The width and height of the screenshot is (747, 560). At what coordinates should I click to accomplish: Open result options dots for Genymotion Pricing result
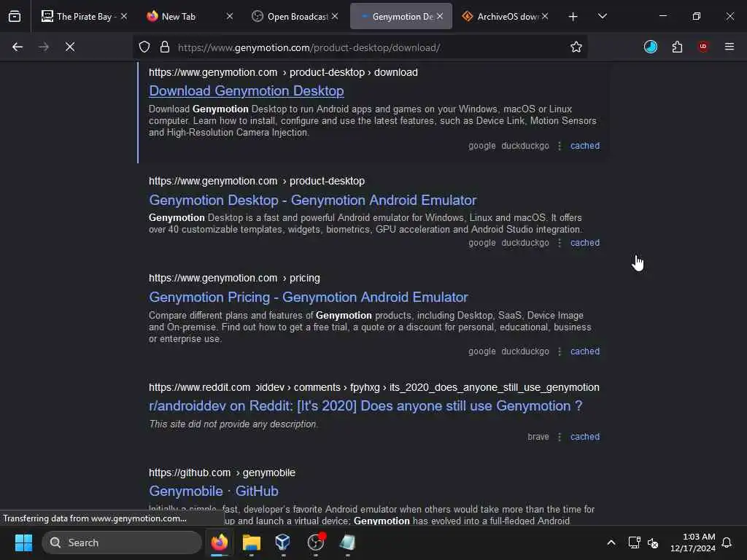tap(560, 351)
